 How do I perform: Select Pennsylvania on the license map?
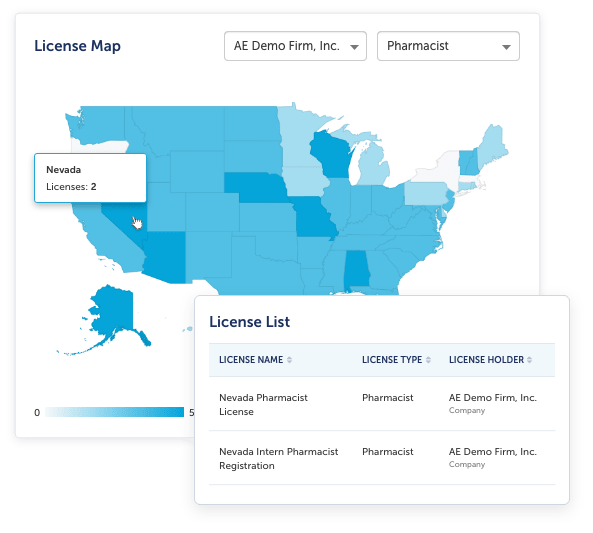[x=425, y=194]
